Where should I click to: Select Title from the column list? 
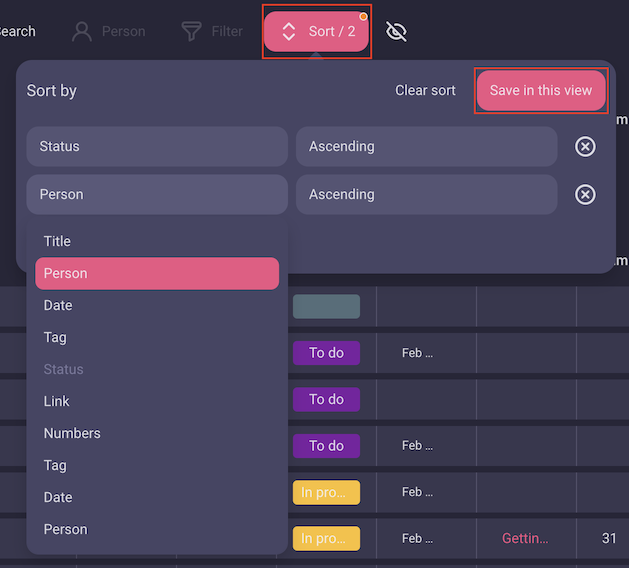(x=57, y=241)
